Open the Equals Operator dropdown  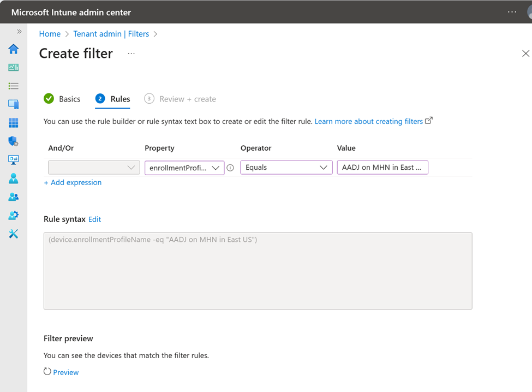coord(286,168)
